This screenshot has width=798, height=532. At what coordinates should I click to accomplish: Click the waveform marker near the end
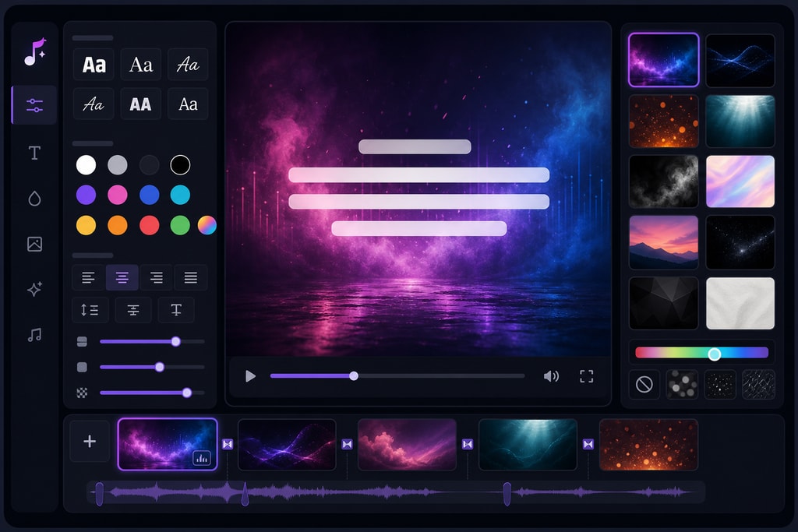click(x=507, y=494)
